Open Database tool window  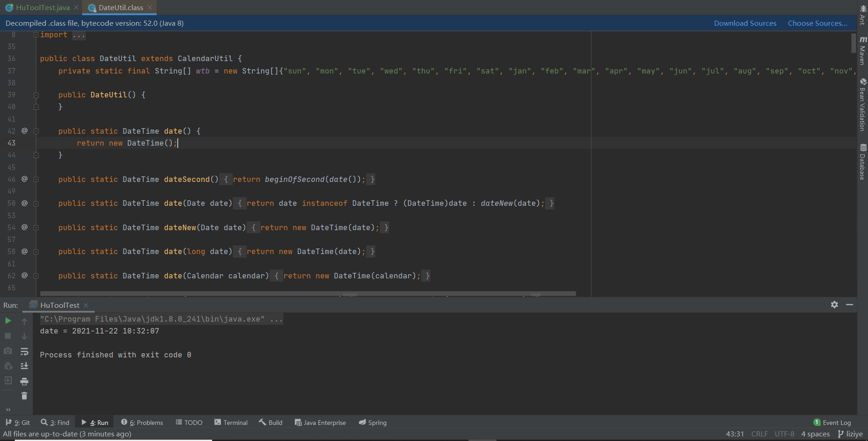click(x=862, y=162)
